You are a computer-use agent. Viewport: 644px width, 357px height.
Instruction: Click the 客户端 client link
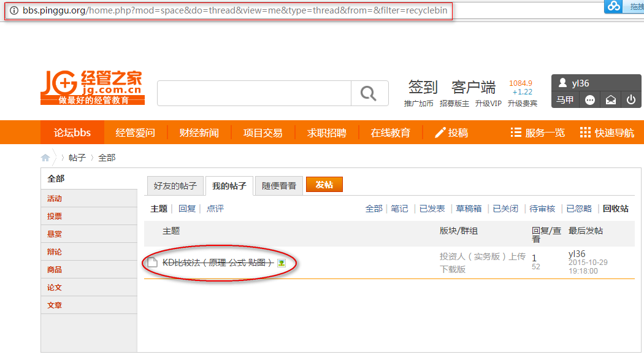(473, 87)
